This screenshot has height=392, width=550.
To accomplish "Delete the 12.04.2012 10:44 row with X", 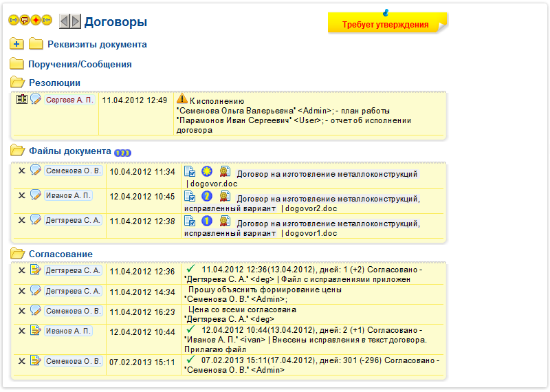I will (22, 331).
